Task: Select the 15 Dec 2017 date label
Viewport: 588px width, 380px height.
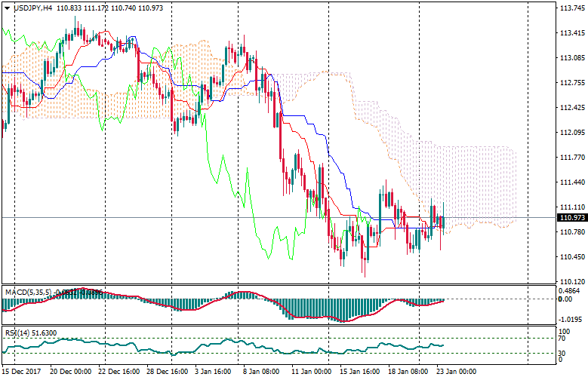Action: [23, 372]
